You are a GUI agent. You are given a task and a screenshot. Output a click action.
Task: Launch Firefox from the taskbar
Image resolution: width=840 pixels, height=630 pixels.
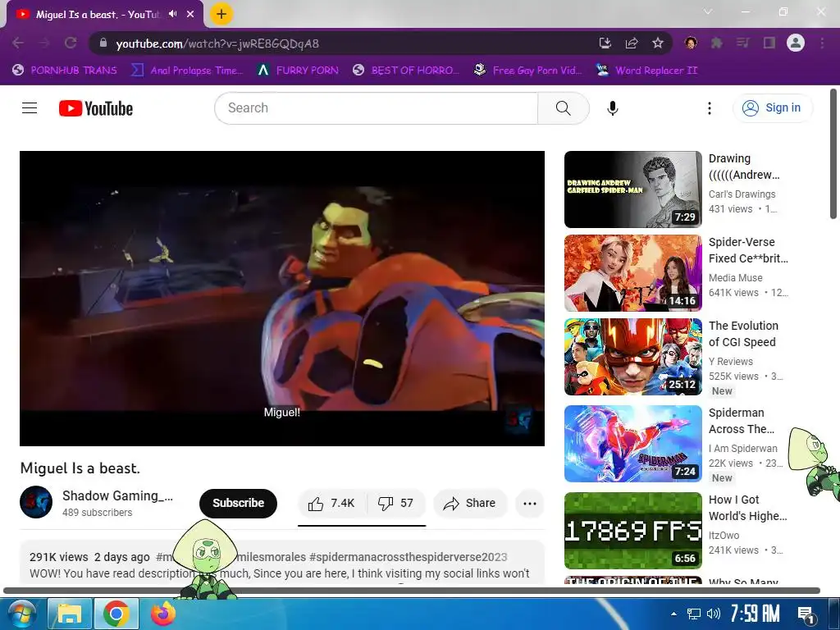pos(163,614)
